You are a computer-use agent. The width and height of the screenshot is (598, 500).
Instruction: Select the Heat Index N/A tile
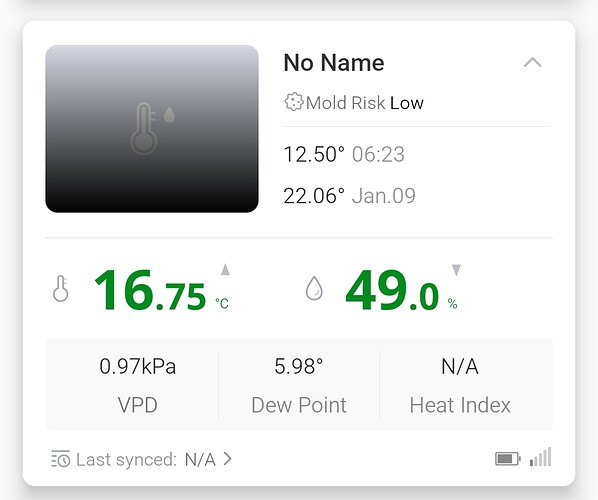(x=460, y=384)
